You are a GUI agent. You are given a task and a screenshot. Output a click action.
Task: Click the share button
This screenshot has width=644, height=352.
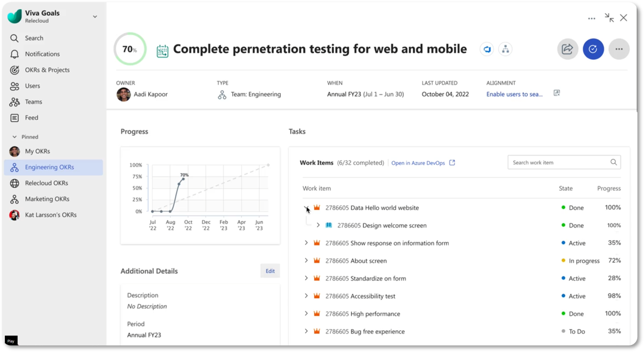pyautogui.click(x=568, y=49)
